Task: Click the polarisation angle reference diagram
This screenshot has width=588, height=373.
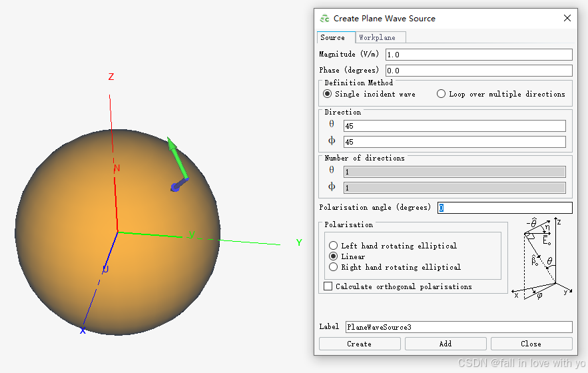Action: pos(542,258)
